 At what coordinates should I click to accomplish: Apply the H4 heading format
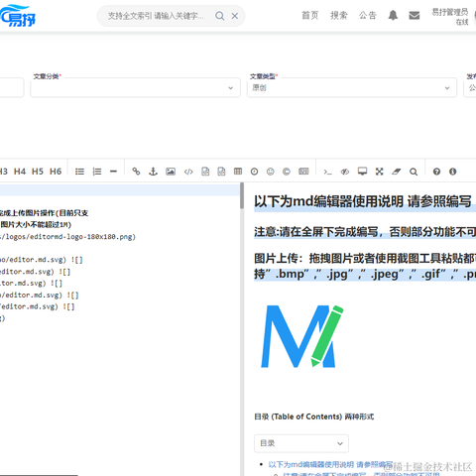[20, 172]
